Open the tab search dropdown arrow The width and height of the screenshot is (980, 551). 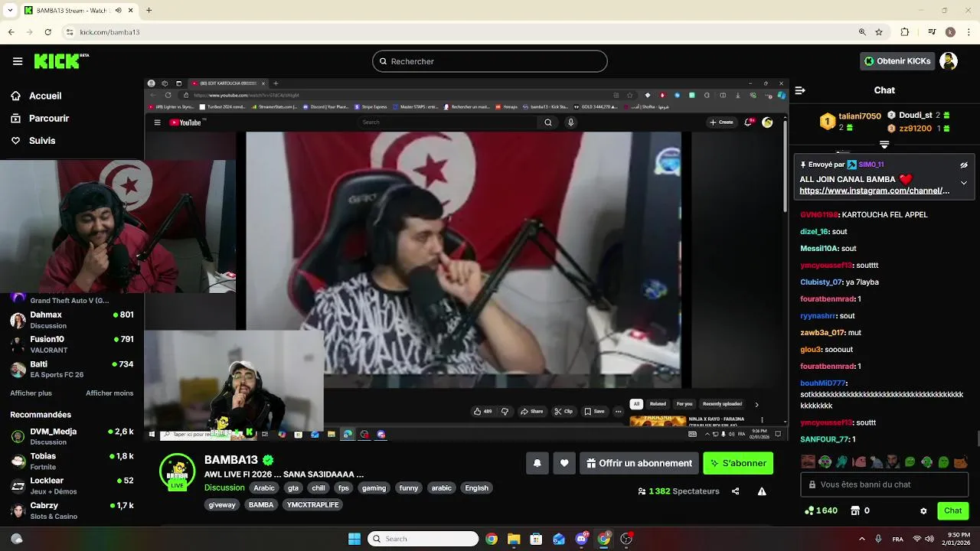click(x=10, y=11)
